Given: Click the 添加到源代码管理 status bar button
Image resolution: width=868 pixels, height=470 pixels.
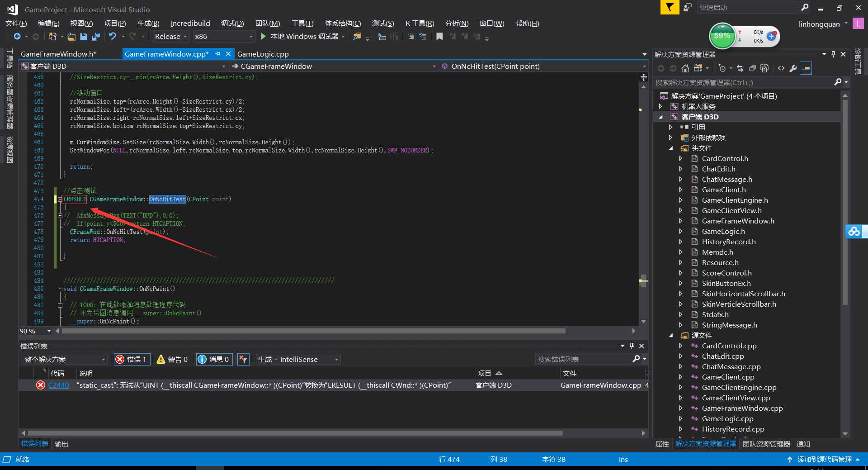Looking at the screenshot, I should (824, 459).
